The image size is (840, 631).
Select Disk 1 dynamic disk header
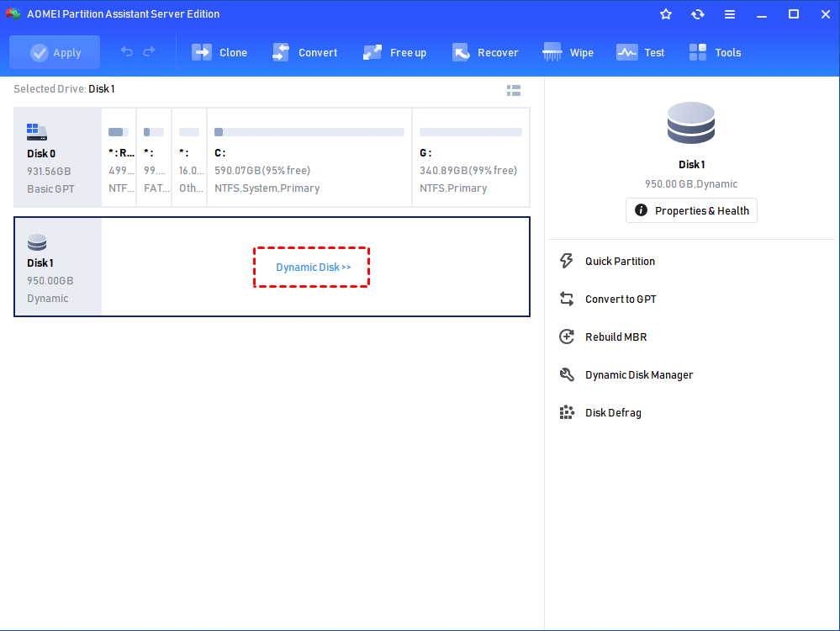[x=58, y=267]
